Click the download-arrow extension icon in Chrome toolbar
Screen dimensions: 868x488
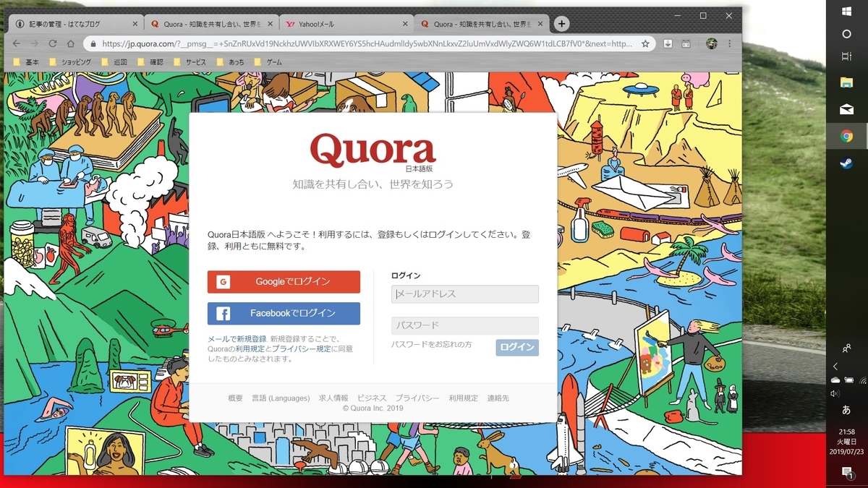tap(668, 43)
